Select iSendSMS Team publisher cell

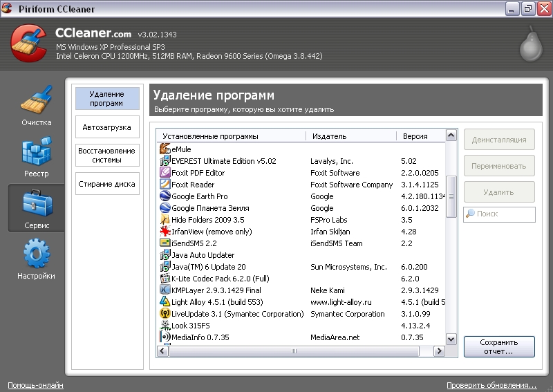click(x=336, y=243)
